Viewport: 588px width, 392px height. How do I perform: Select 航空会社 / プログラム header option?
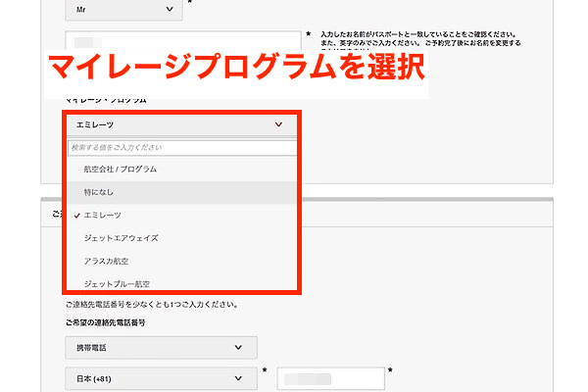[x=181, y=170]
